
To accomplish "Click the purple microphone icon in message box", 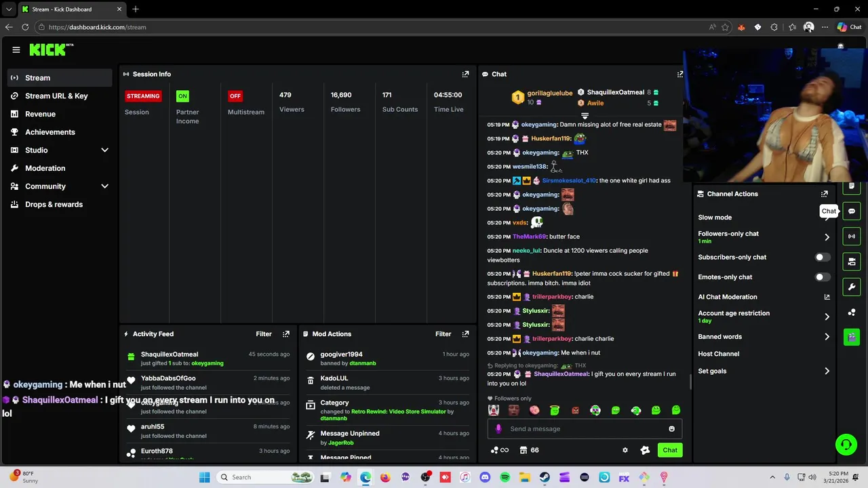I will 498,428.
